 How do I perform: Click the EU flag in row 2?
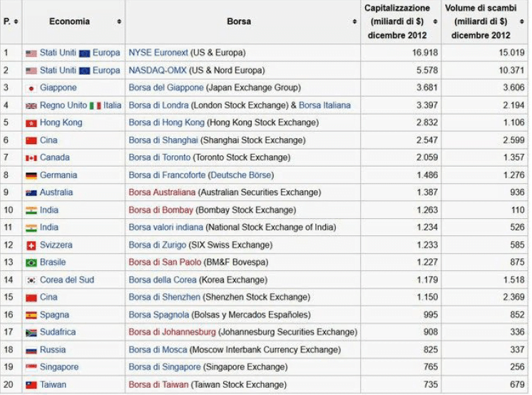coord(84,71)
